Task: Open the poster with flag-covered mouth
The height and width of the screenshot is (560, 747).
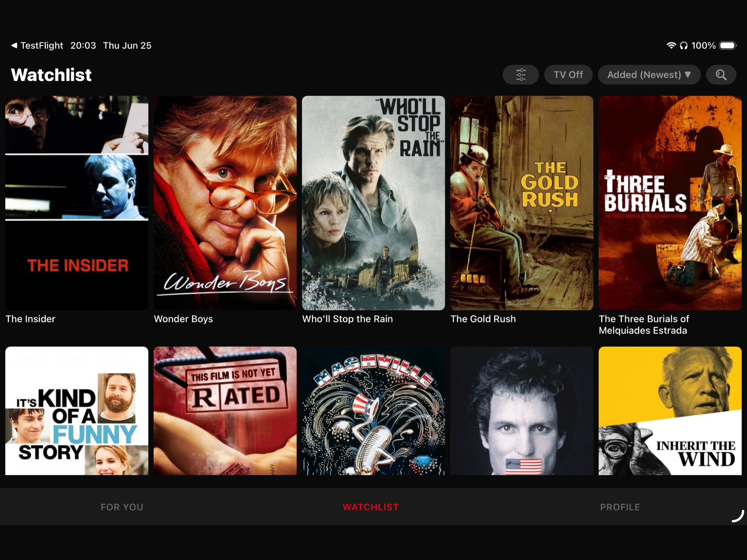Action: [x=521, y=411]
